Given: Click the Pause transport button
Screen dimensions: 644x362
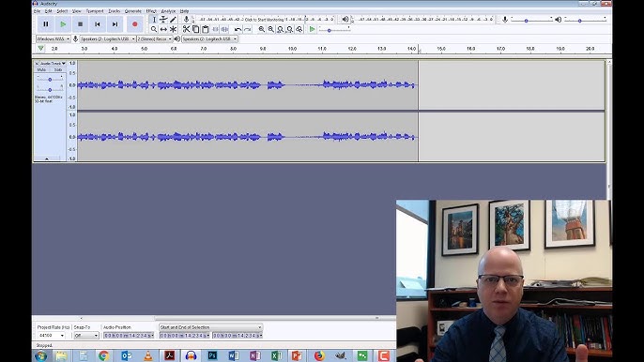Looking at the screenshot, I should point(46,24).
